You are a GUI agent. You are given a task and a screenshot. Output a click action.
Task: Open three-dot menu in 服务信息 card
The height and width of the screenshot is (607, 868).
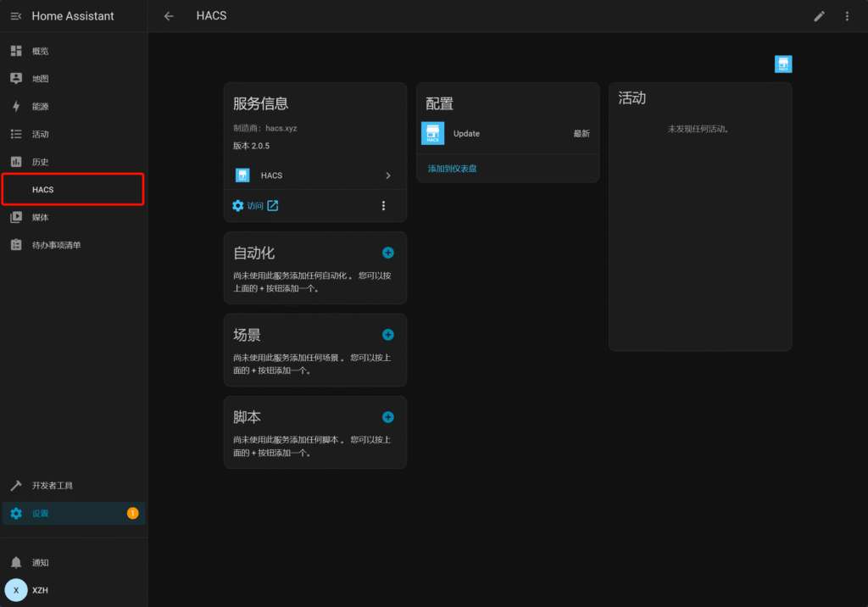383,205
